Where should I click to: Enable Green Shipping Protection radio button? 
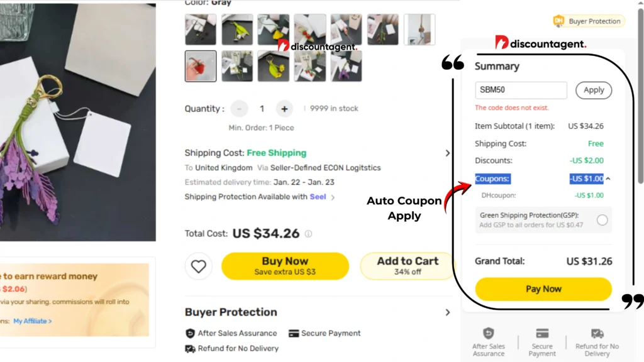coord(602,220)
